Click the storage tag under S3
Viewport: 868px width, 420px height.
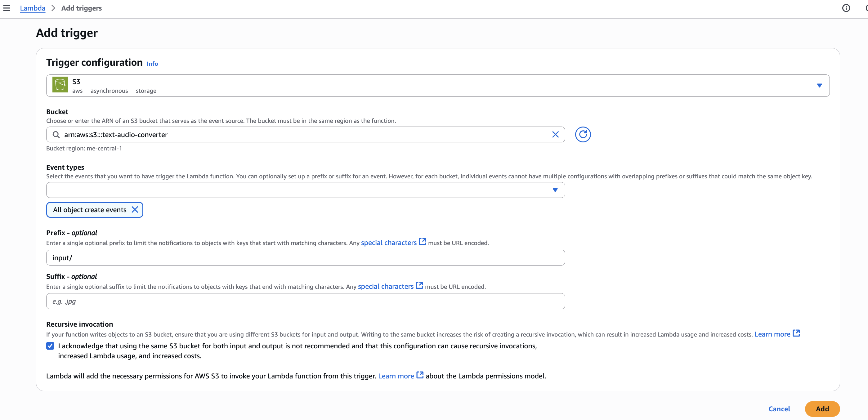coord(146,91)
